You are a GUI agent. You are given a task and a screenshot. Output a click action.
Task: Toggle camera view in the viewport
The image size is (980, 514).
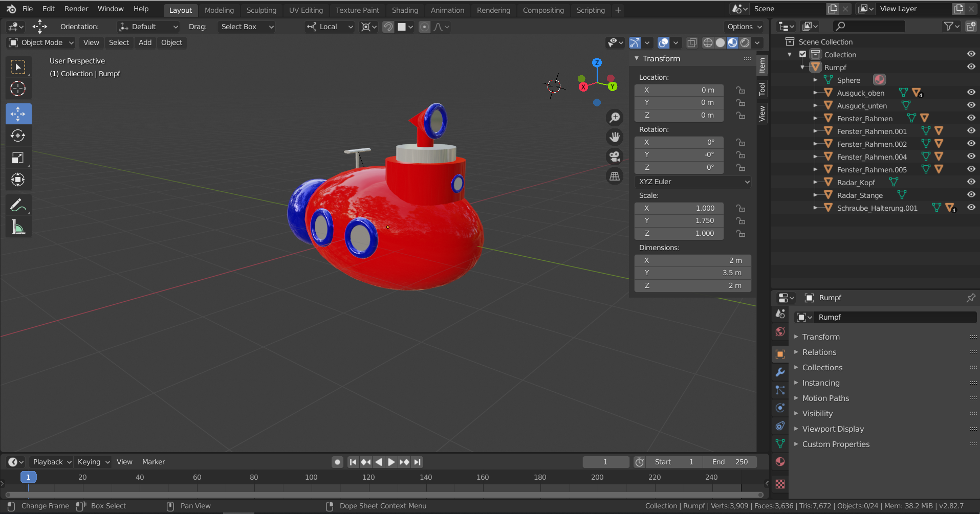point(615,157)
